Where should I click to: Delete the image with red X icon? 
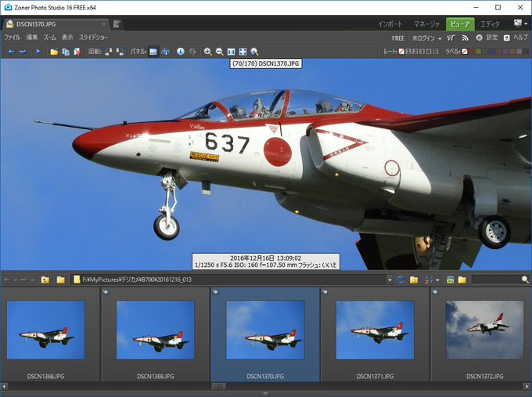pos(77,52)
